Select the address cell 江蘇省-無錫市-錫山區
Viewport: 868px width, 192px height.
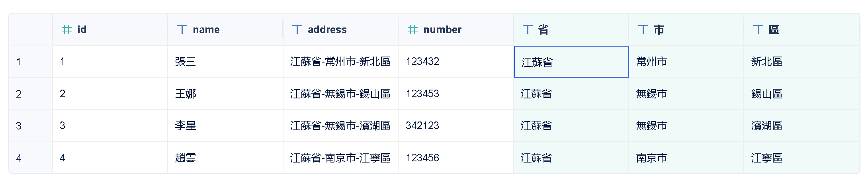click(340, 94)
